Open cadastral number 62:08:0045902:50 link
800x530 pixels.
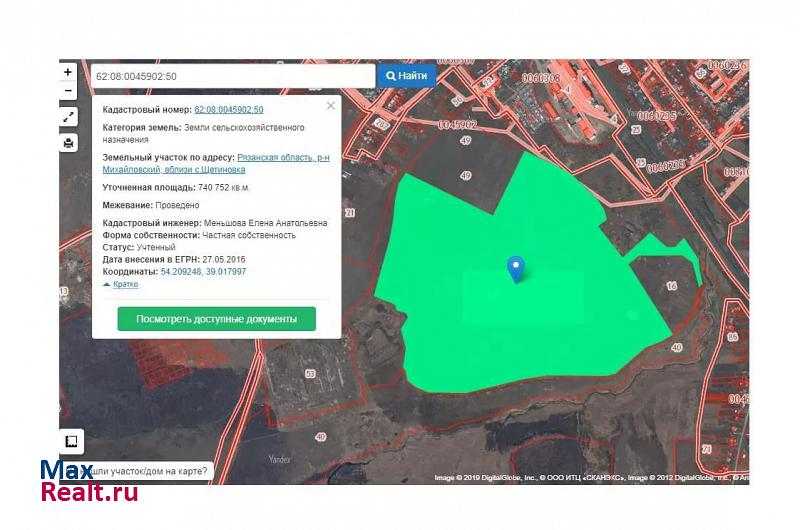coord(229,109)
